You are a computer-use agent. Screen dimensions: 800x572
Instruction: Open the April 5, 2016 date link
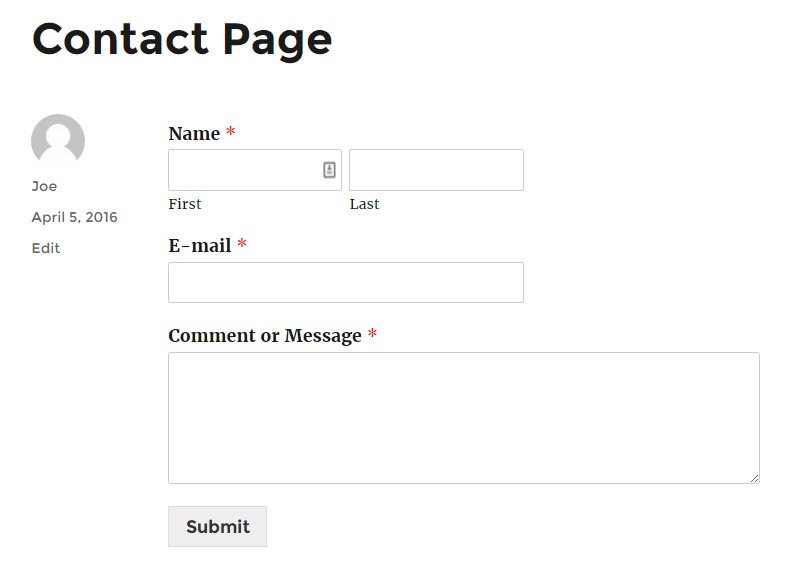pyautogui.click(x=74, y=217)
